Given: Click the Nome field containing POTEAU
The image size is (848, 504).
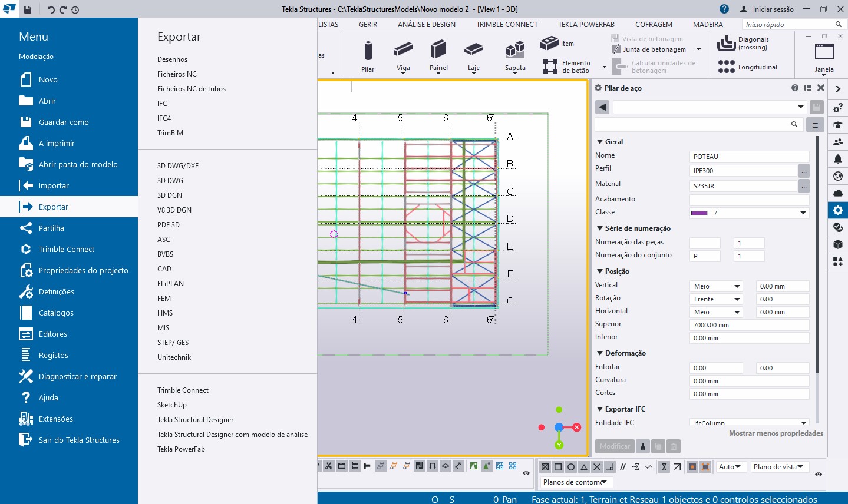Looking at the screenshot, I should 749,157.
